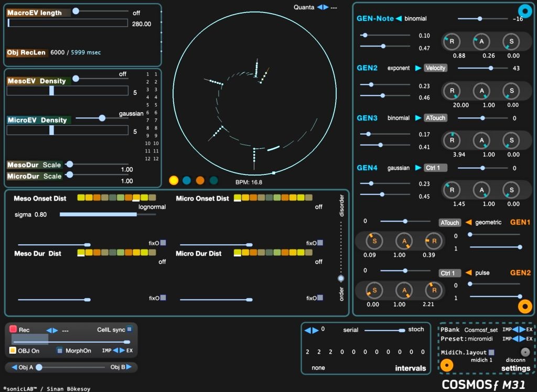
Task: Click the orange indicator inside the settings panel
Action: point(447,365)
